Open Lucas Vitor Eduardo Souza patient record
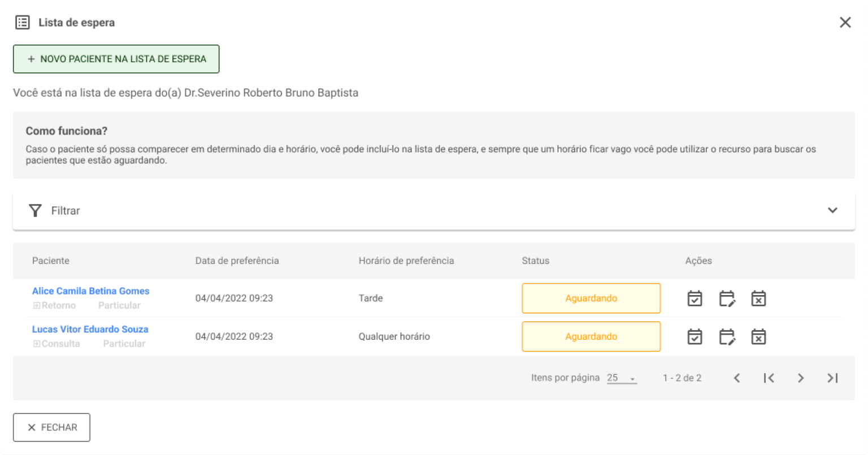The height and width of the screenshot is (455, 868). (90, 328)
